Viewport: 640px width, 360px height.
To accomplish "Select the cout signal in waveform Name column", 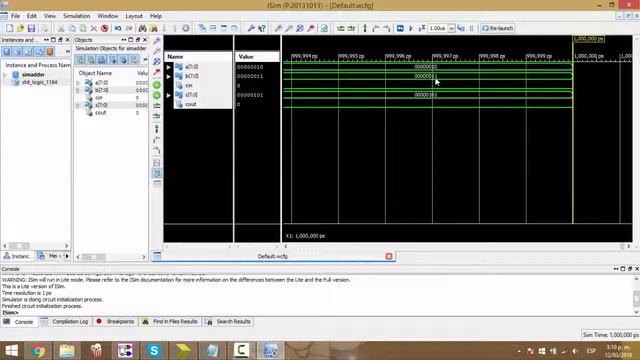I will click(x=191, y=104).
